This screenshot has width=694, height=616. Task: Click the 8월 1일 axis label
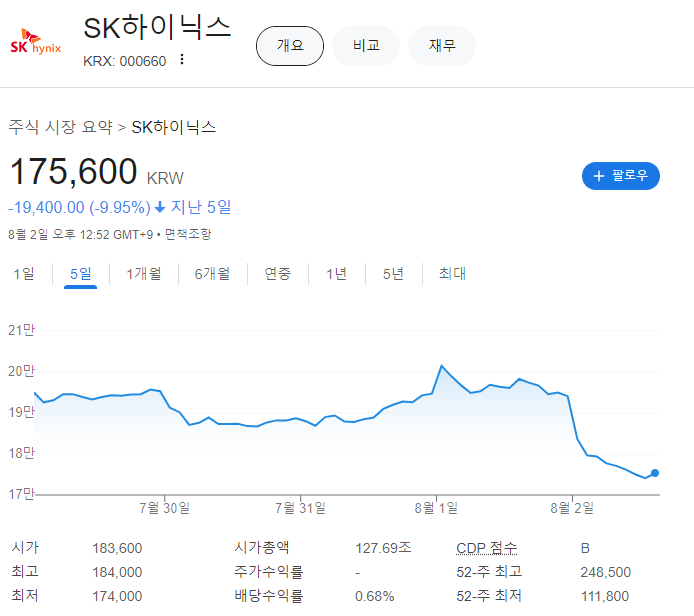(x=436, y=508)
